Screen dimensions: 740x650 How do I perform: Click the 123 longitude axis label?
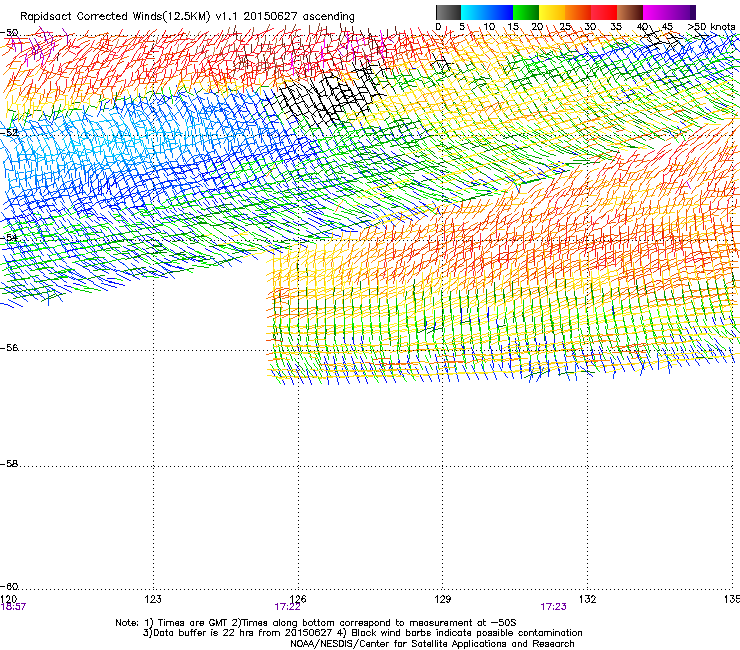[153, 599]
